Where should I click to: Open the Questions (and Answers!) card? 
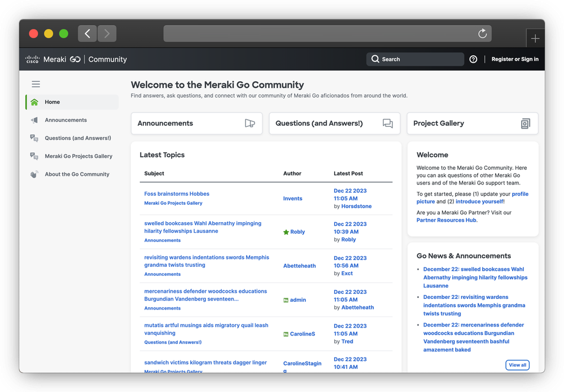(335, 124)
